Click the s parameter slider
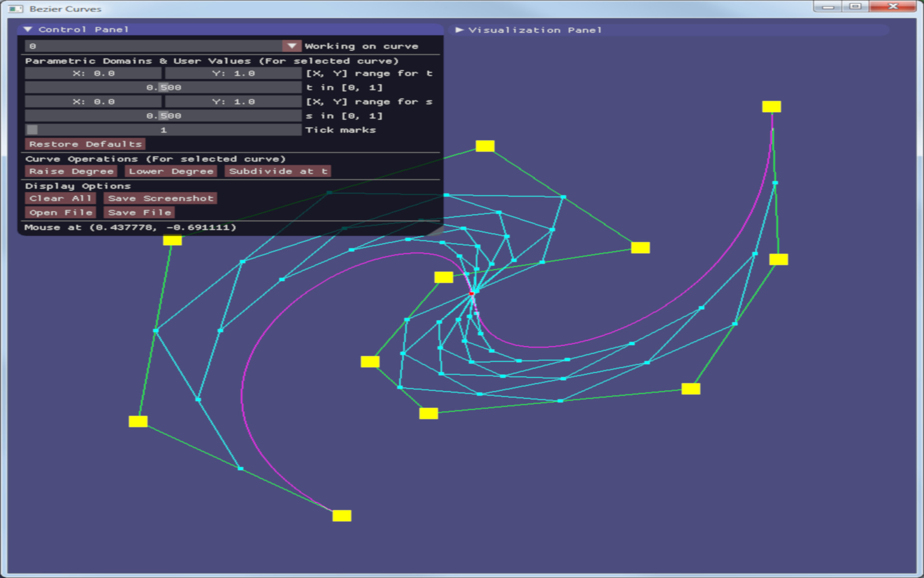924x578 pixels. pyautogui.click(x=163, y=116)
